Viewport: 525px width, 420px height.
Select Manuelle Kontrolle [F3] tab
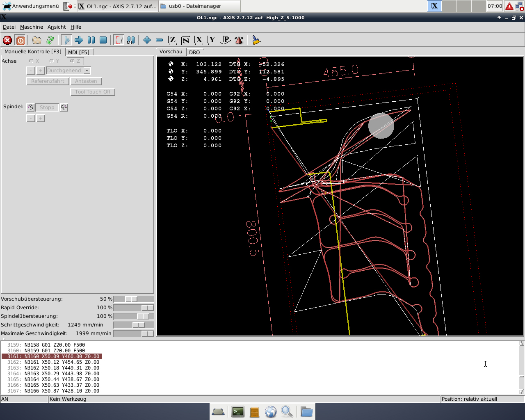[x=33, y=52]
